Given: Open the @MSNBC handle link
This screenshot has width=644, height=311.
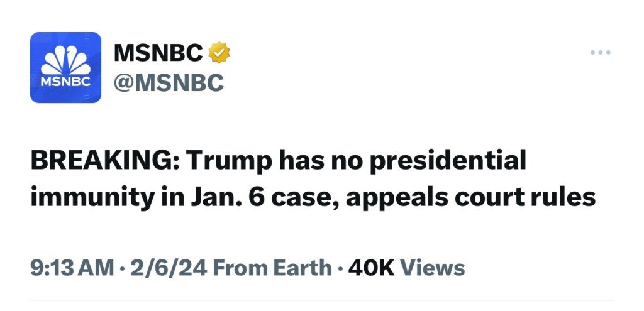Looking at the screenshot, I should (169, 82).
